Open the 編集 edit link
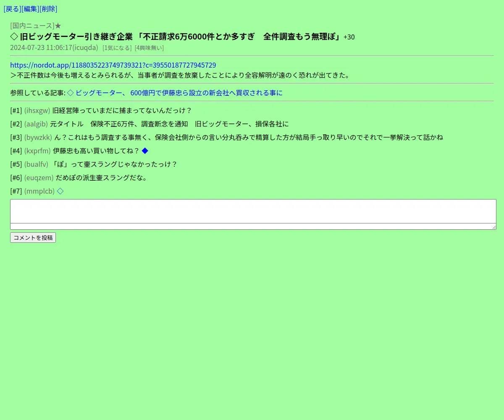The image size is (504, 420). [30, 9]
